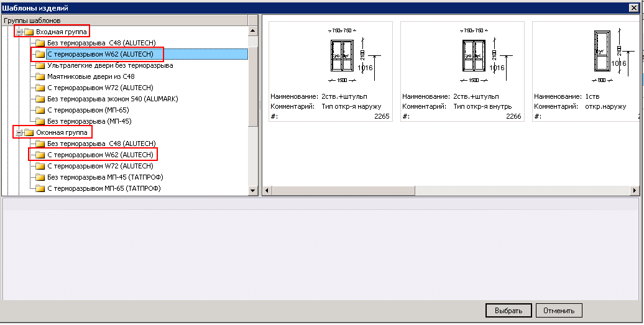This screenshot has height=325, width=644.
Task: Click folder icon of Без терморазрыва (МП-45)
Action: pyautogui.click(x=40, y=121)
